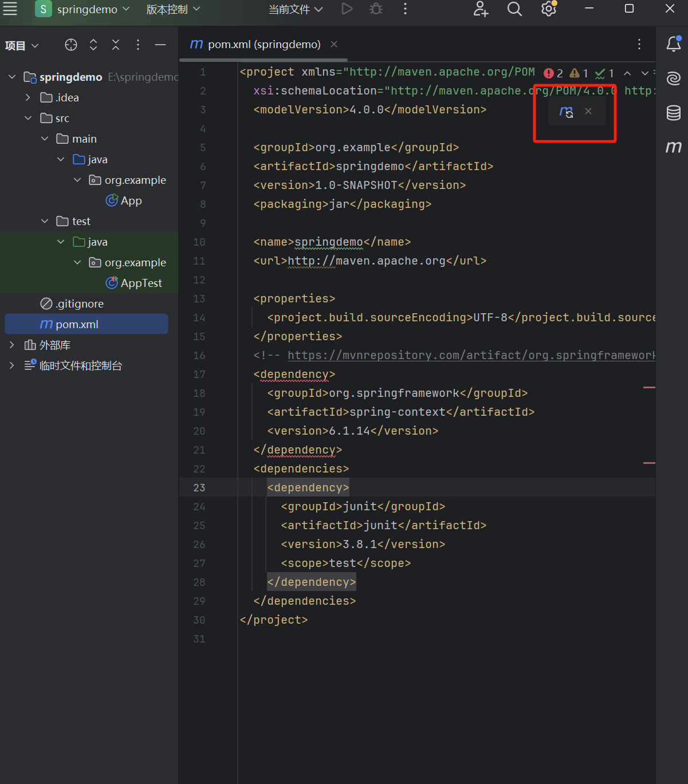Screen dimensions: 688x784
Task: Select opened file locate crosshair icon
Action: coord(71,45)
